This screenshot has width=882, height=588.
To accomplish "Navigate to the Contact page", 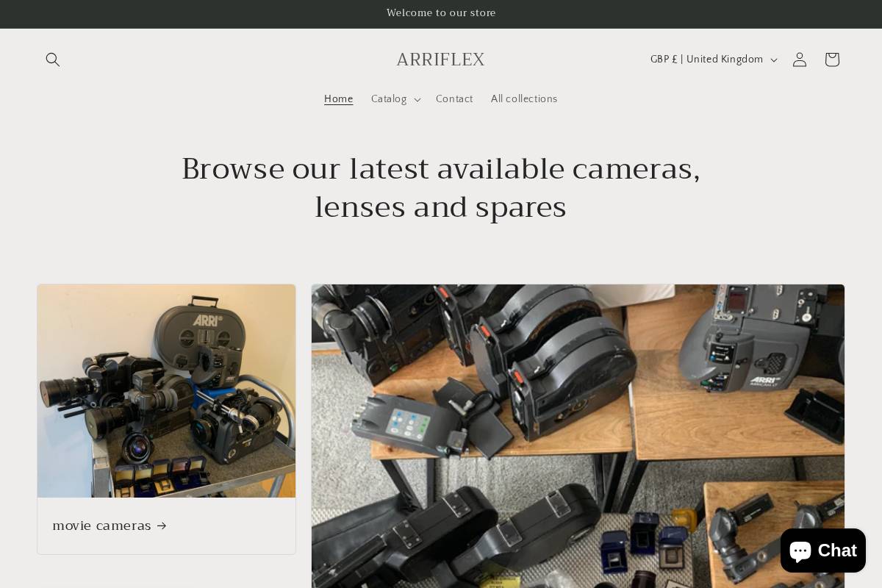I will pos(454,99).
